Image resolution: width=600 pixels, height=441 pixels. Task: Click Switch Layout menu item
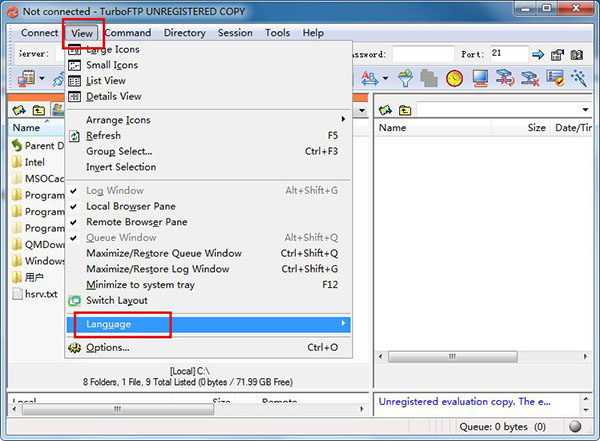coord(209,300)
